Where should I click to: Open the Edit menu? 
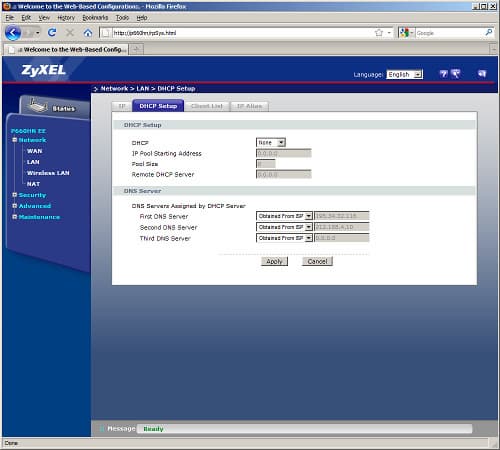[x=26, y=18]
